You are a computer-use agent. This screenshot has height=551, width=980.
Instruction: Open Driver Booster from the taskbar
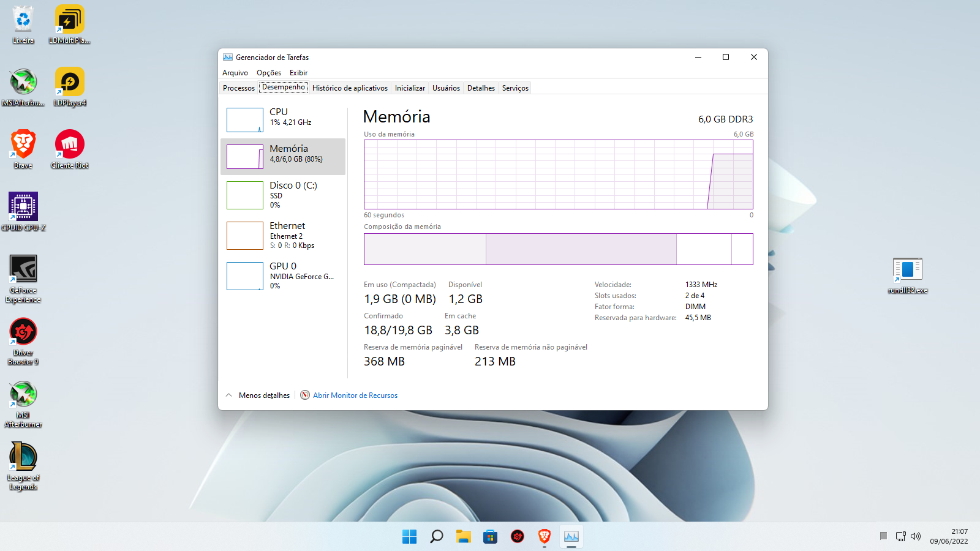coord(517,537)
